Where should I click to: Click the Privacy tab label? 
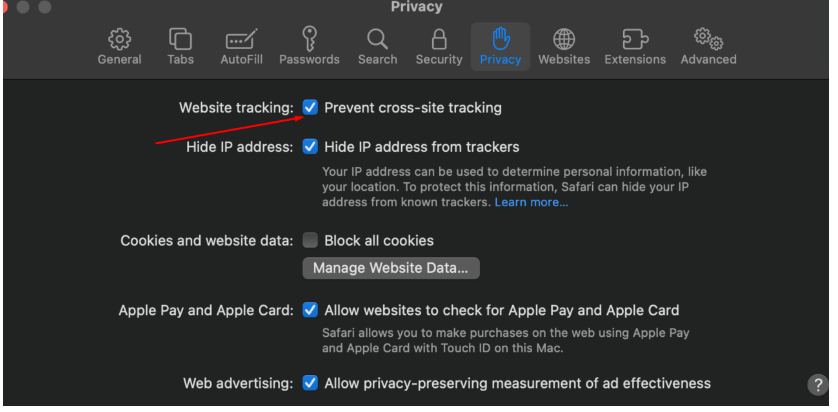(x=500, y=59)
